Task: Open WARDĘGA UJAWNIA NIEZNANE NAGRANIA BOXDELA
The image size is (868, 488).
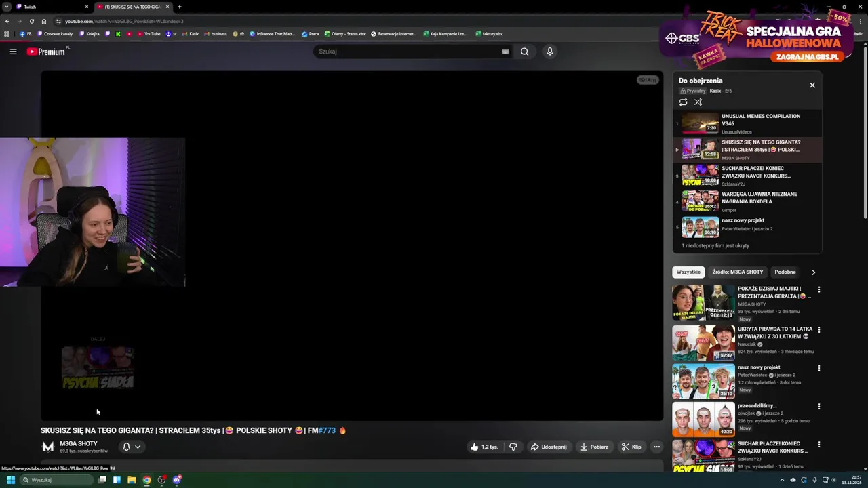Action: click(x=747, y=201)
